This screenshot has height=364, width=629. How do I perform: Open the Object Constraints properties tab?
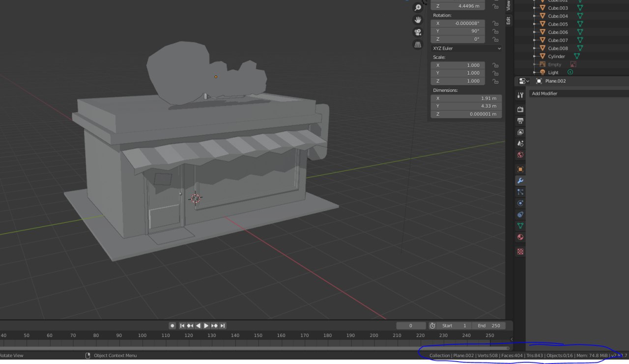tap(520, 215)
